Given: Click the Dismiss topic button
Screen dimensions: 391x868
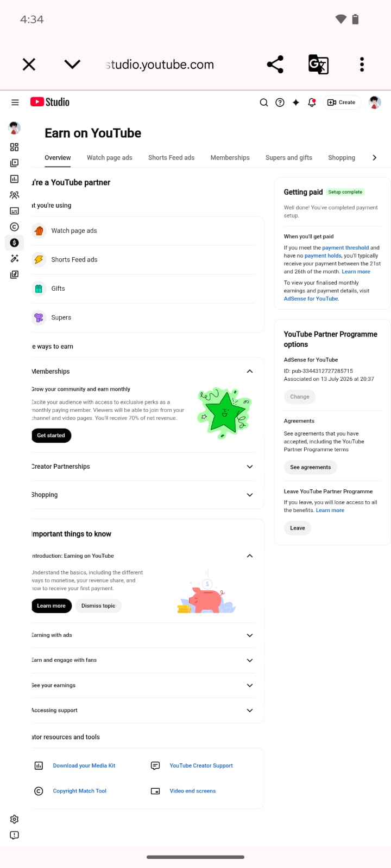Looking at the screenshot, I should (98, 606).
